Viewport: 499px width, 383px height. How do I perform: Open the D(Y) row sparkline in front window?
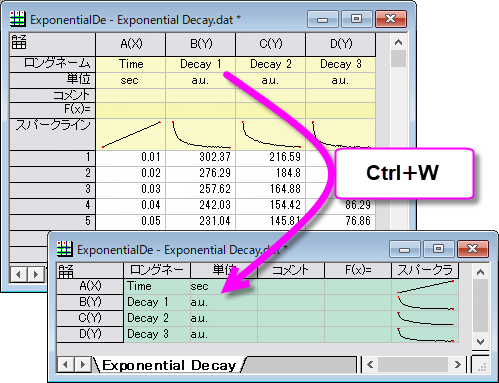click(x=425, y=334)
